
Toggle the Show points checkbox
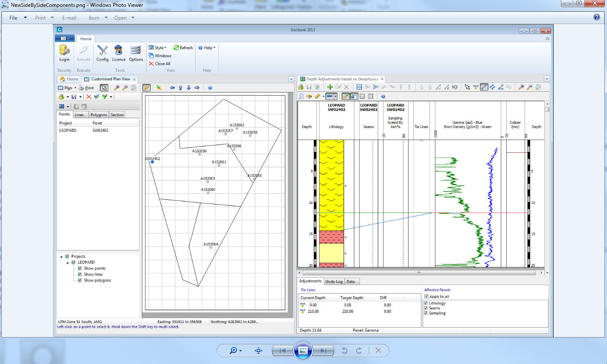[x=80, y=268]
